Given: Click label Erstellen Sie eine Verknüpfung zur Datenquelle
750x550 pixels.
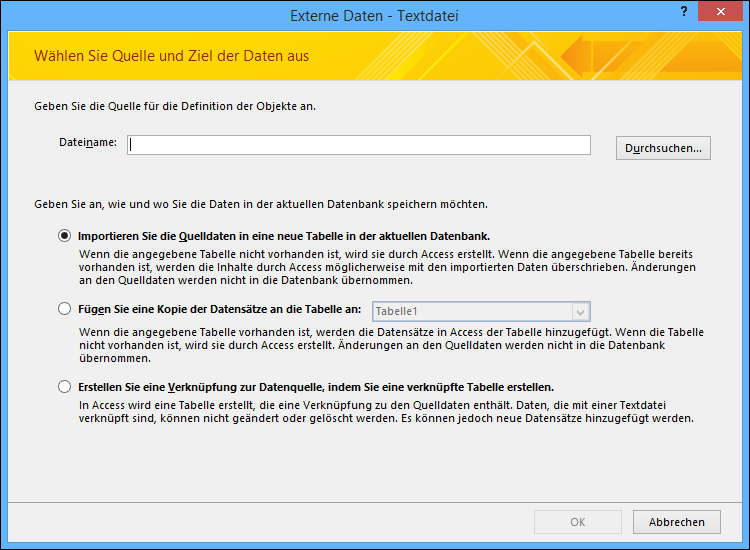Looking at the screenshot, I should pos(316,387).
